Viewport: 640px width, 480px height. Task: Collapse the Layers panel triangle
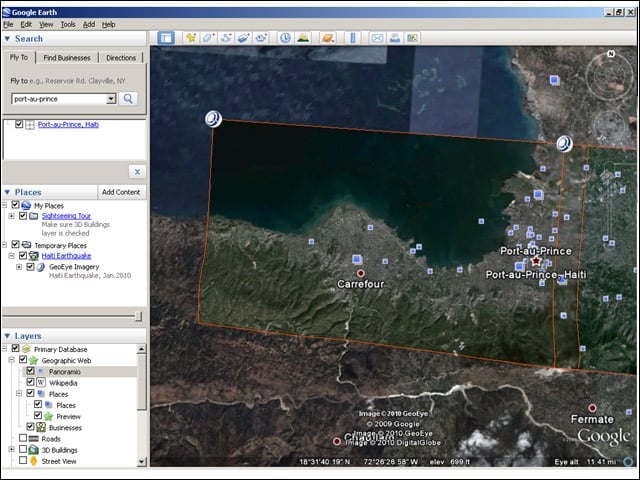tap(7, 336)
